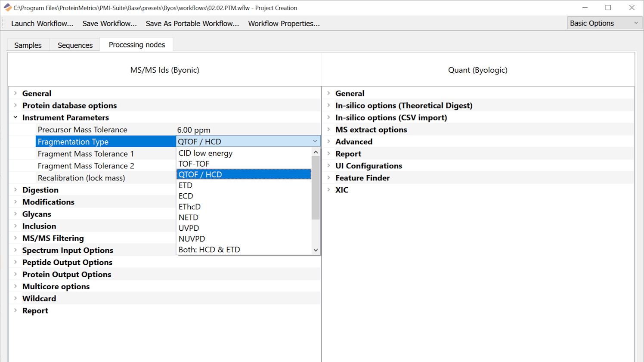Collapse the Instrument Parameters section
Screen dimensions: 644x362
tap(15, 117)
